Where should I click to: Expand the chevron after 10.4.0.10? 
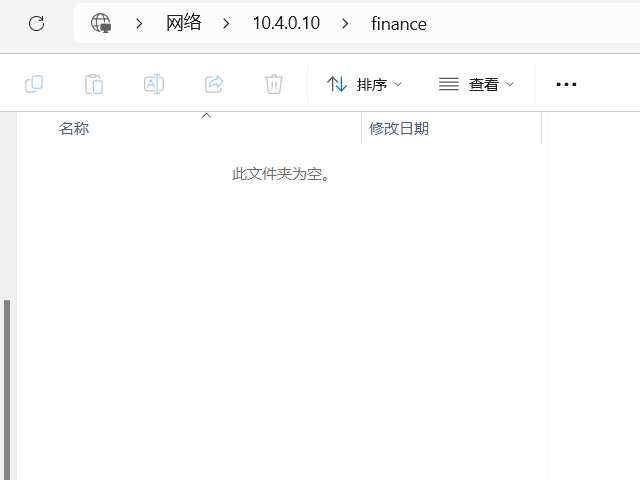click(345, 24)
